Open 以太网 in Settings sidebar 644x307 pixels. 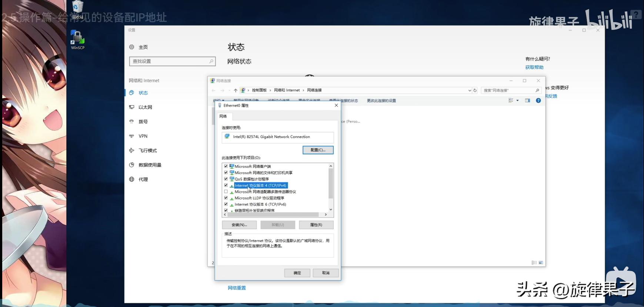point(145,107)
